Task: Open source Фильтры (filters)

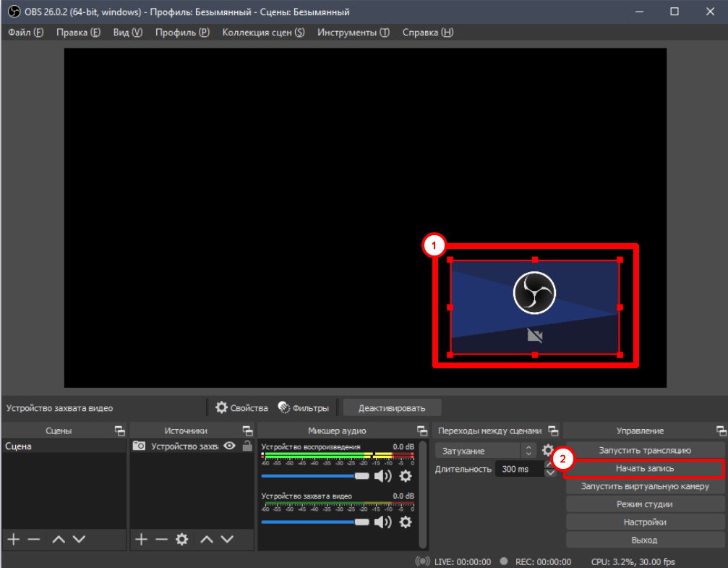Action: (x=304, y=408)
